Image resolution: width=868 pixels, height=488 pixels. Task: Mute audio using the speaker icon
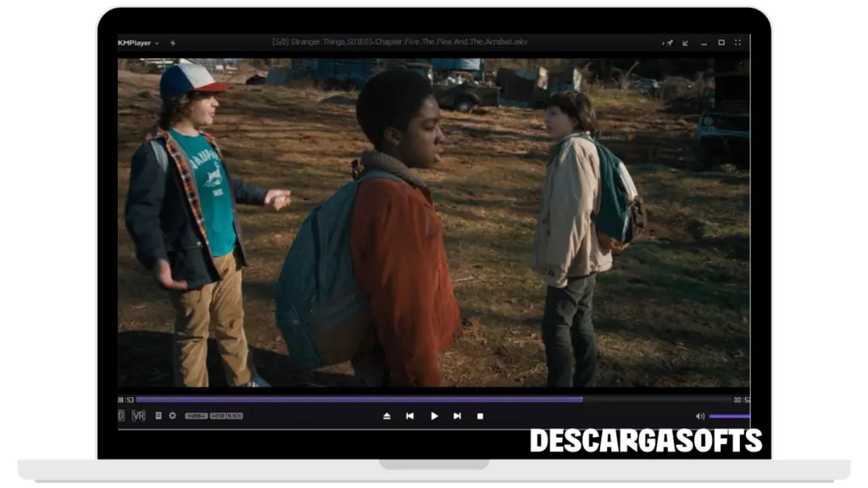click(700, 416)
